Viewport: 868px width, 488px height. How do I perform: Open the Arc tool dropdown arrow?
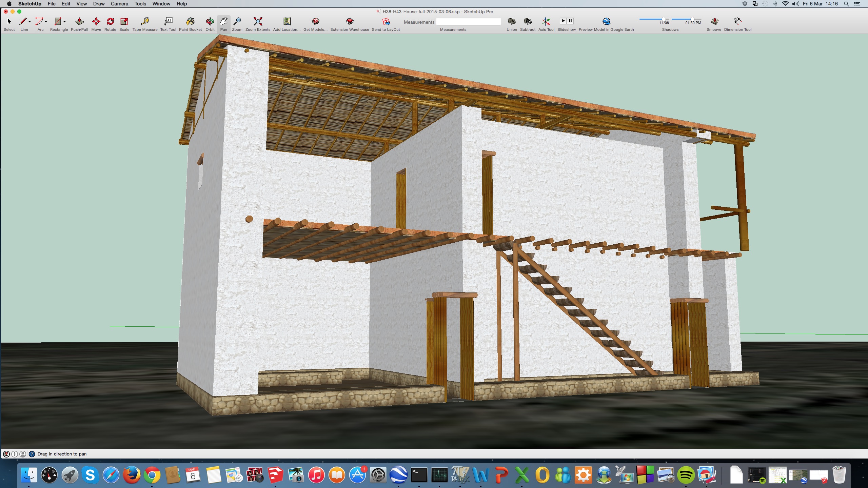click(46, 21)
